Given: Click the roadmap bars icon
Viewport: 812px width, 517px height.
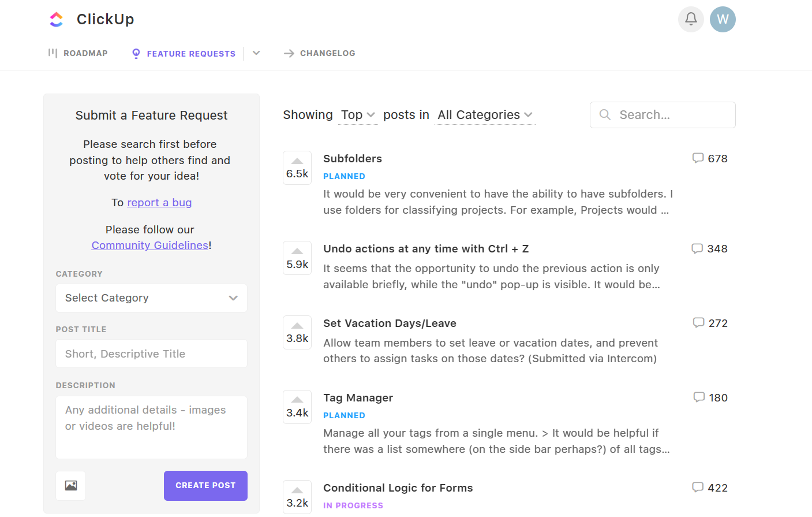Looking at the screenshot, I should pos(52,53).
